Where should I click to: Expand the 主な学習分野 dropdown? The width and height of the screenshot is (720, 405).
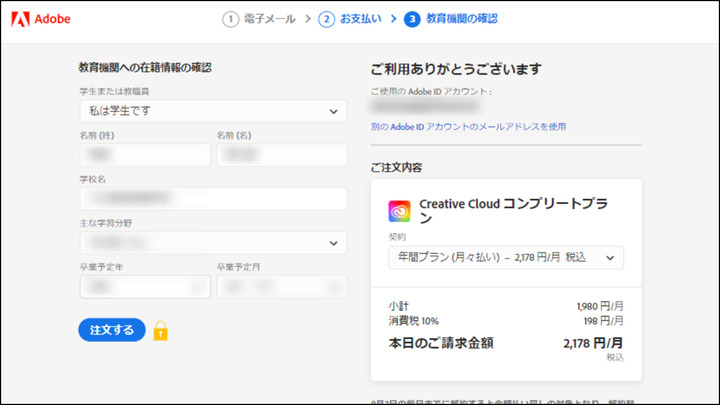(213, 243)
